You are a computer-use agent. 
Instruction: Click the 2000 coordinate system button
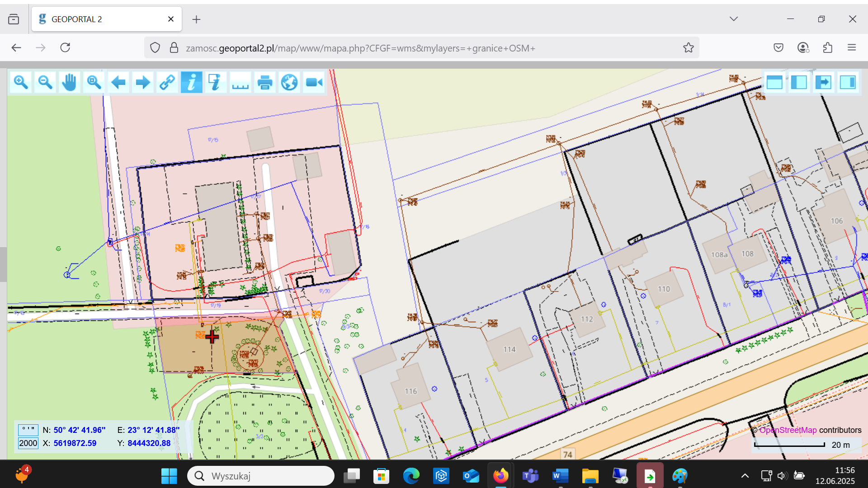[x=28, y=443]
